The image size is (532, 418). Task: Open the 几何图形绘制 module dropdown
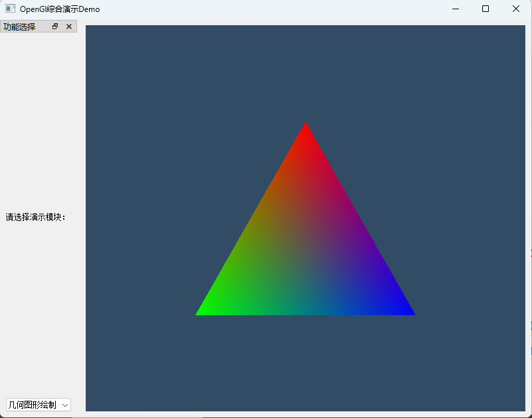(x=39, y=405)
